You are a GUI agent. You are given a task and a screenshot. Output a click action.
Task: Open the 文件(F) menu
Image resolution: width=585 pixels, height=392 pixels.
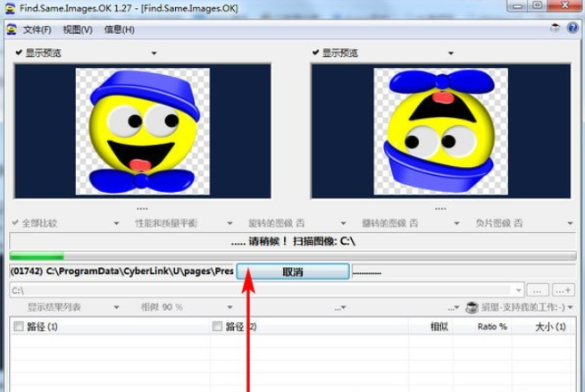(37, 29)
